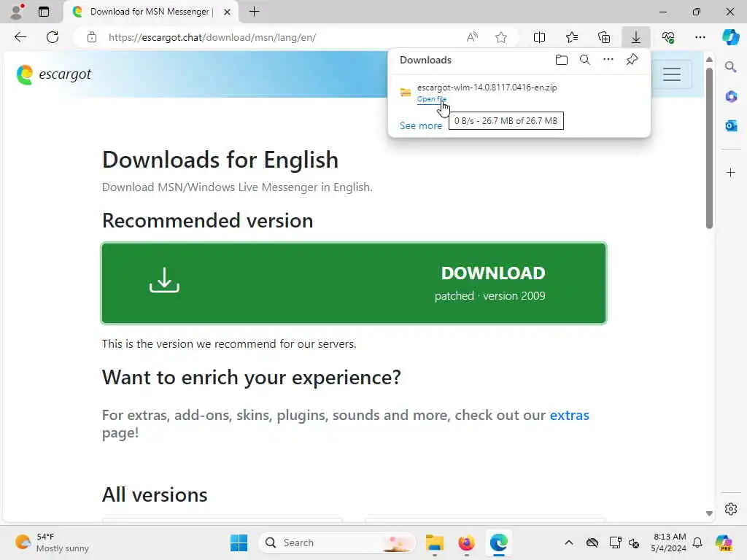The image size is (747, 560).
Task: Follow the extras page link
Action: click(x=569, y=415)
